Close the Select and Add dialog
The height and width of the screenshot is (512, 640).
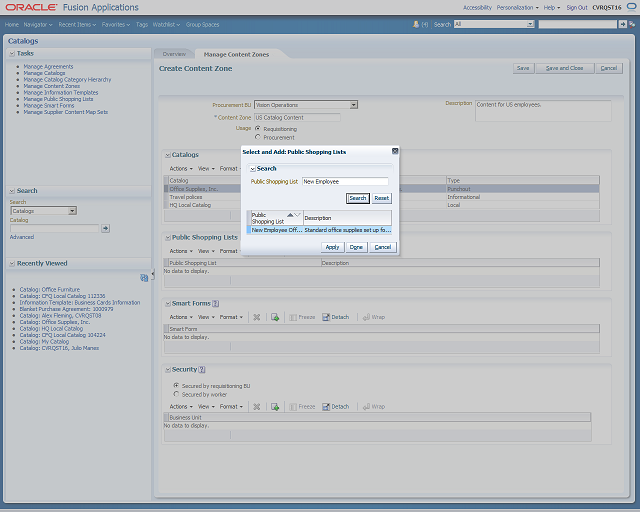pos(395,151)
